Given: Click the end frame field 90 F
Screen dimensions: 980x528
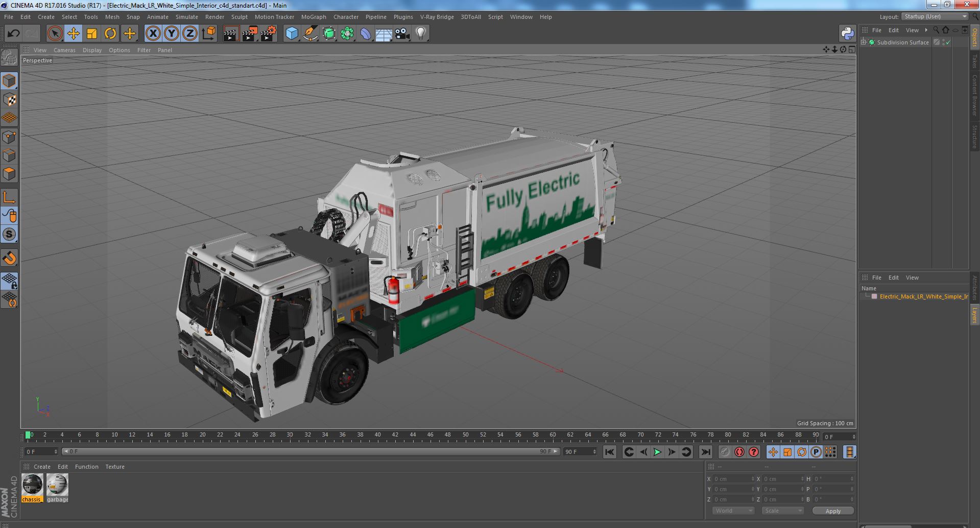Looking at the screenshot, I should pyautogui.click(x=580, y=452).
